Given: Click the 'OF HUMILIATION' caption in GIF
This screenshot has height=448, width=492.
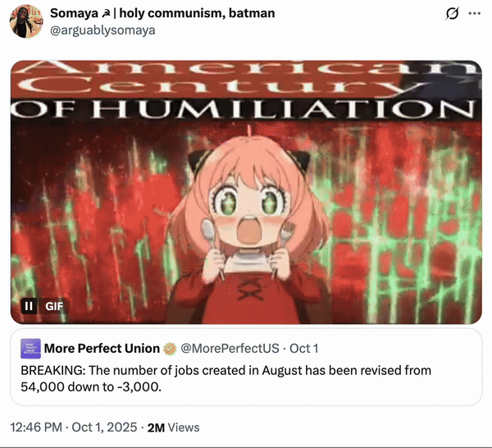Looking at the screenshot, I should 246,109.
